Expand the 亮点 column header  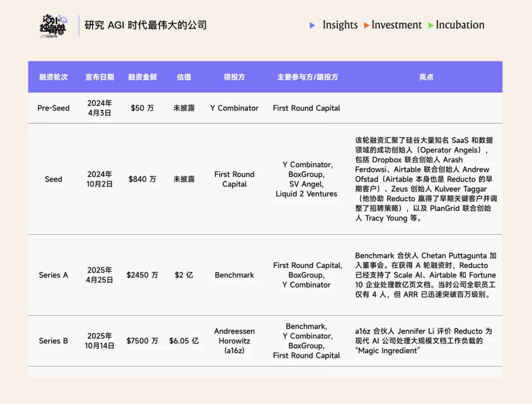(426, 77)
